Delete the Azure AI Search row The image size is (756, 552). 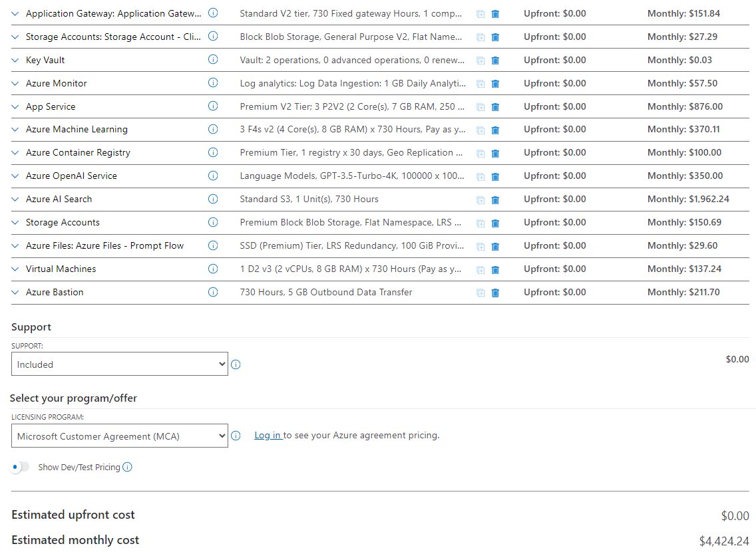(x=495, y=200)
